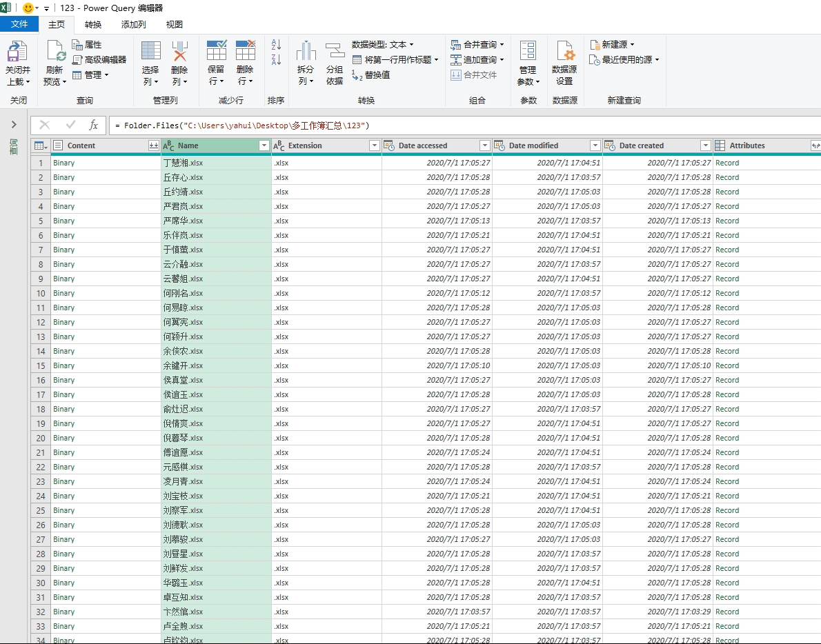Switch to the 主页 (Home) tab

pos(57,25)
